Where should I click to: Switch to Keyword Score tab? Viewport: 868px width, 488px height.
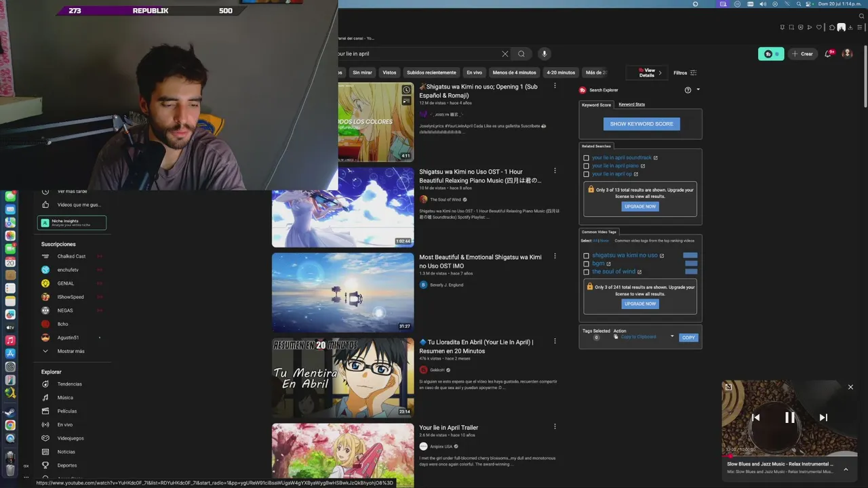[596, 105]
